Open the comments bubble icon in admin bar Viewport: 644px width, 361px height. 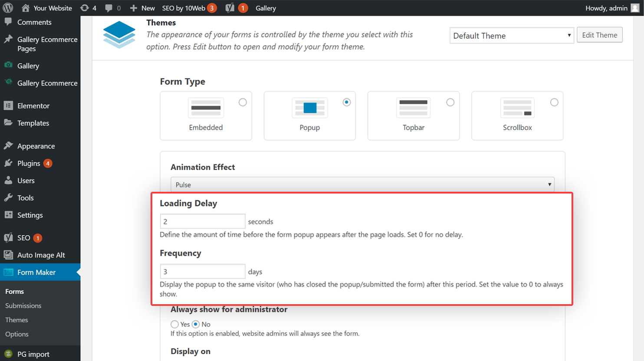pyautogui.click(x=108, y=8)
